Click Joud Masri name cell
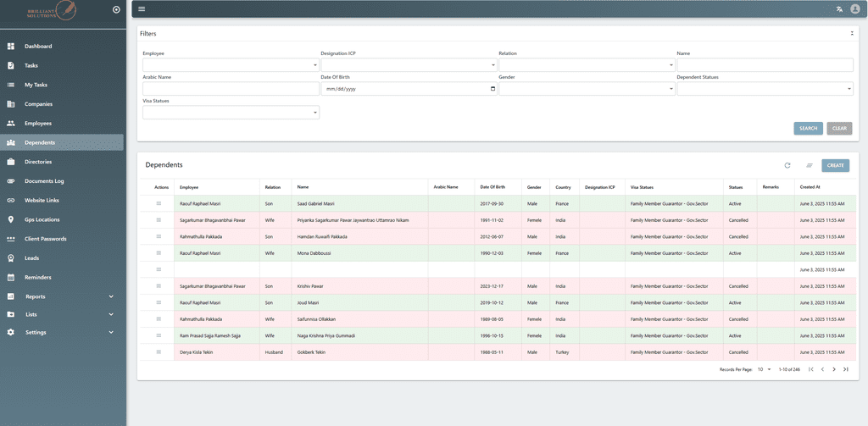 [359, 302]
